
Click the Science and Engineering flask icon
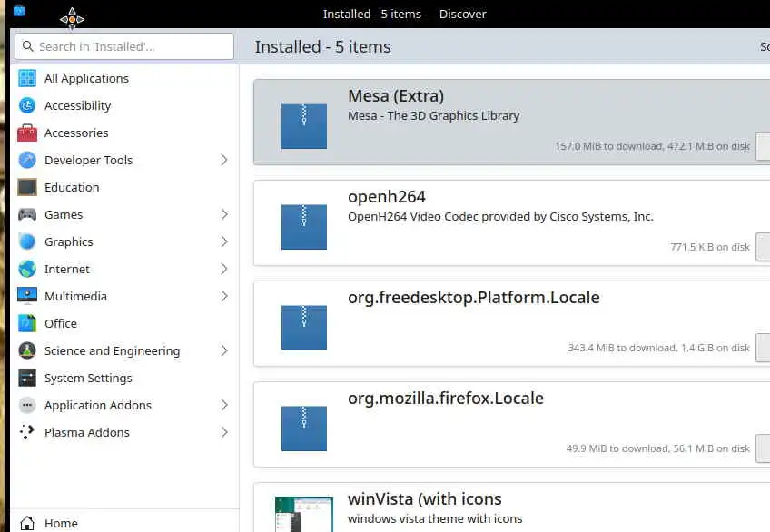(27, 350)
